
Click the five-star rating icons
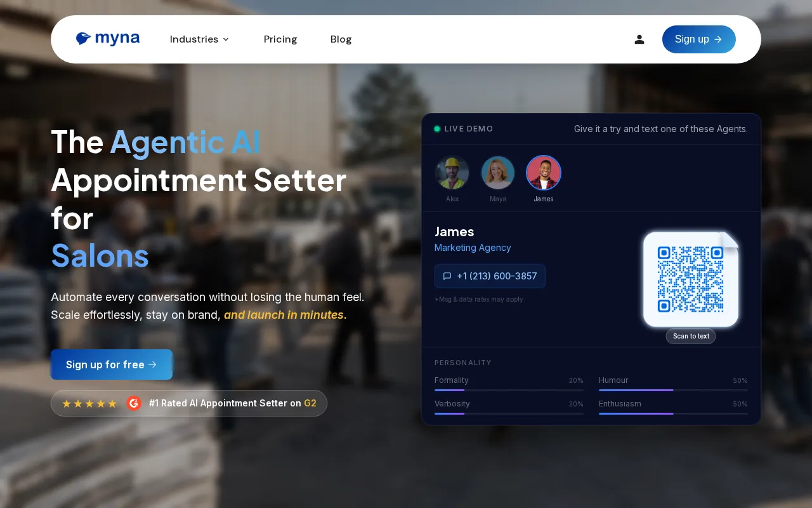tap(89, 403)
